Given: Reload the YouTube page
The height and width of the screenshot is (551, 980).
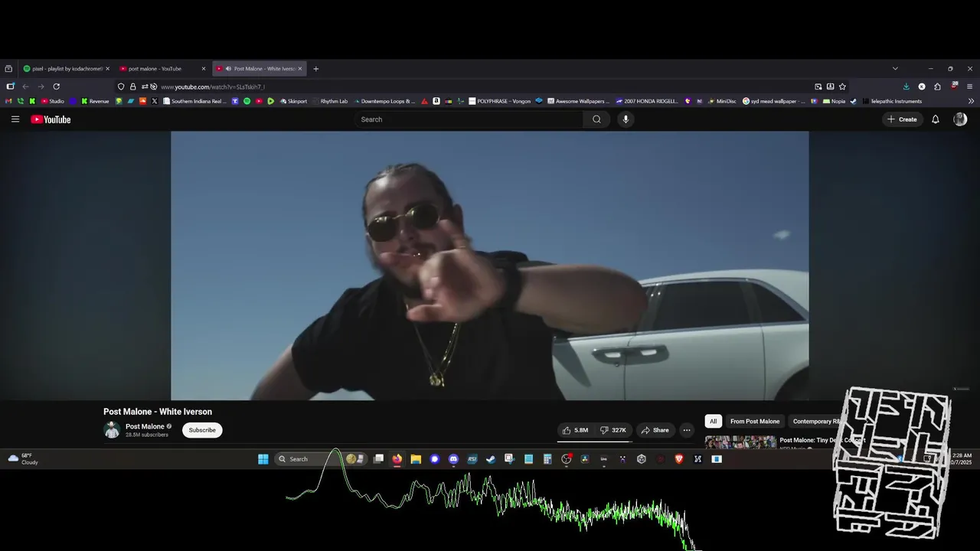Looking at the screenshot, I should click(56, 86).
